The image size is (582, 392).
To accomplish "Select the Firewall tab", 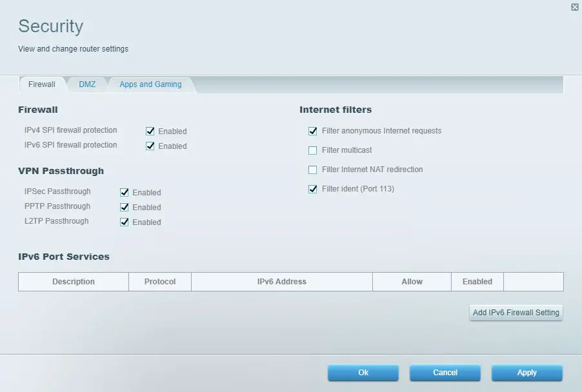I will [x=41, y=84].
